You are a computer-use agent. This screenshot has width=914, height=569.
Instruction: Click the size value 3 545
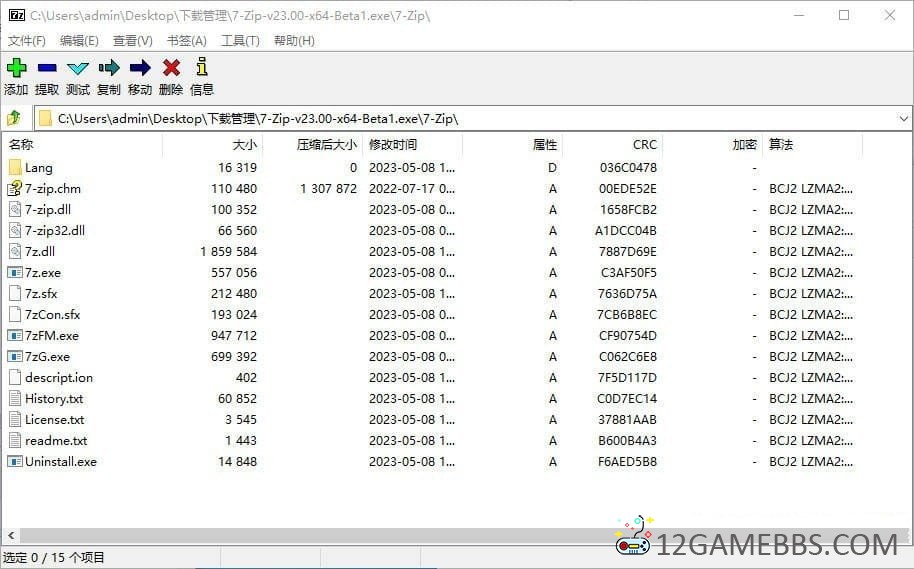tap(241, 419)
